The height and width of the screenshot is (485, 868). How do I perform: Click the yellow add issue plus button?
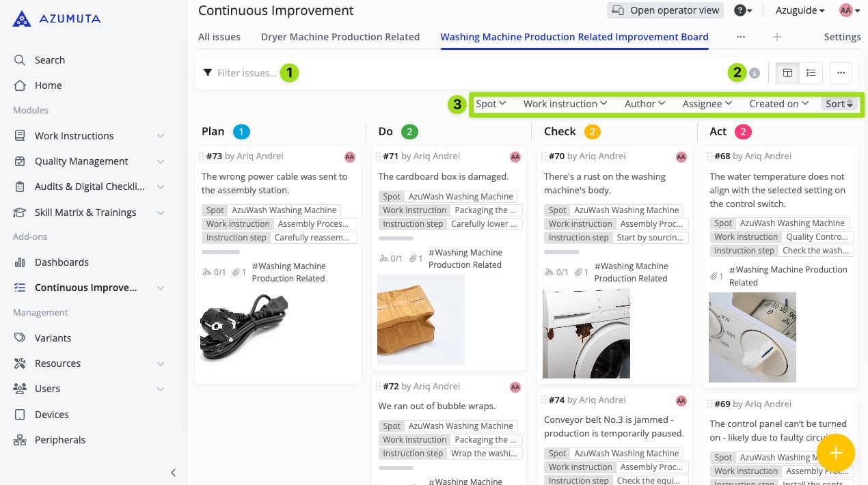coord(835,453)
